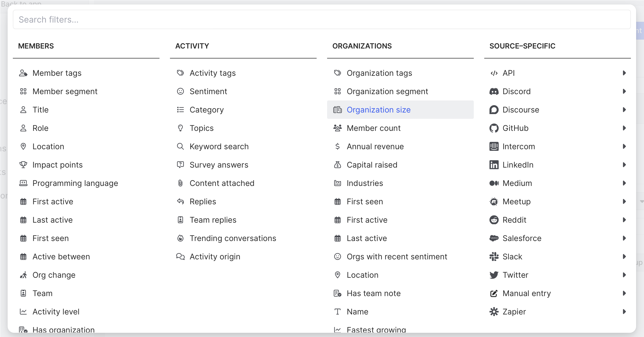This screenshot has width=644, height=337.
Task: Click the Slack logo icon
Action: point(494,257)
